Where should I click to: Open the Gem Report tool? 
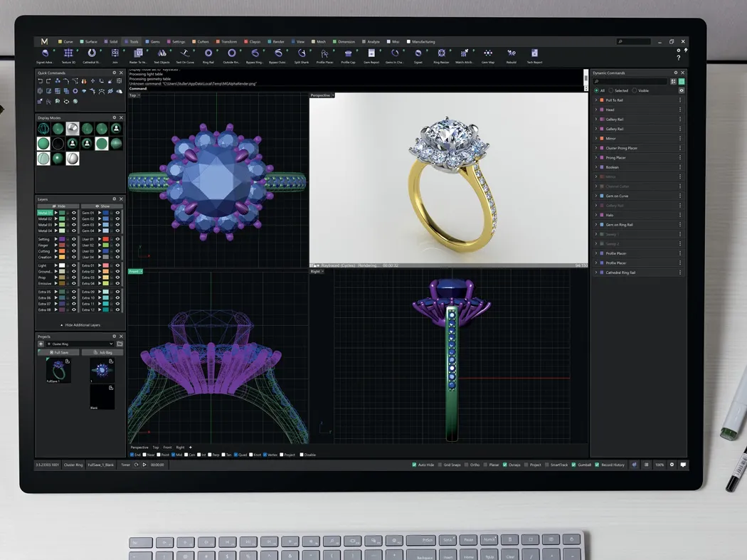(371, 54)
